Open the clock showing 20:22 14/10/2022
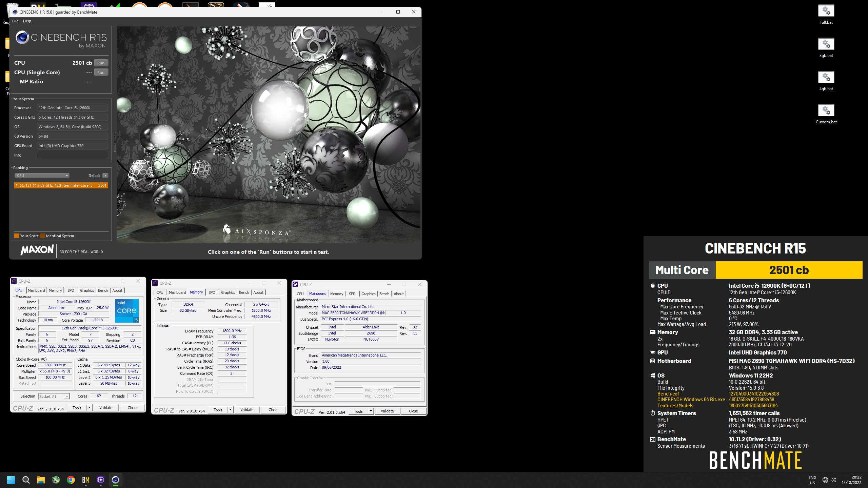Viewport: 868px width, 488px height. click(851, 480)
